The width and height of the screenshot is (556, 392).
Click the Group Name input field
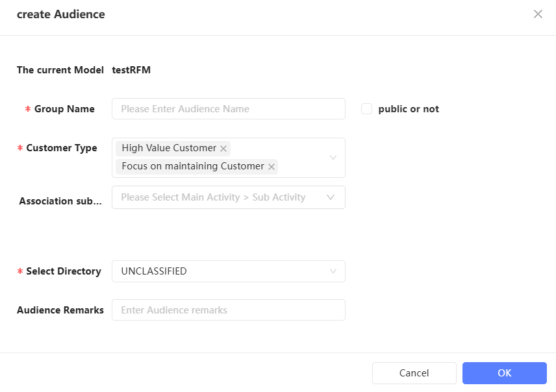click(228, 109)
